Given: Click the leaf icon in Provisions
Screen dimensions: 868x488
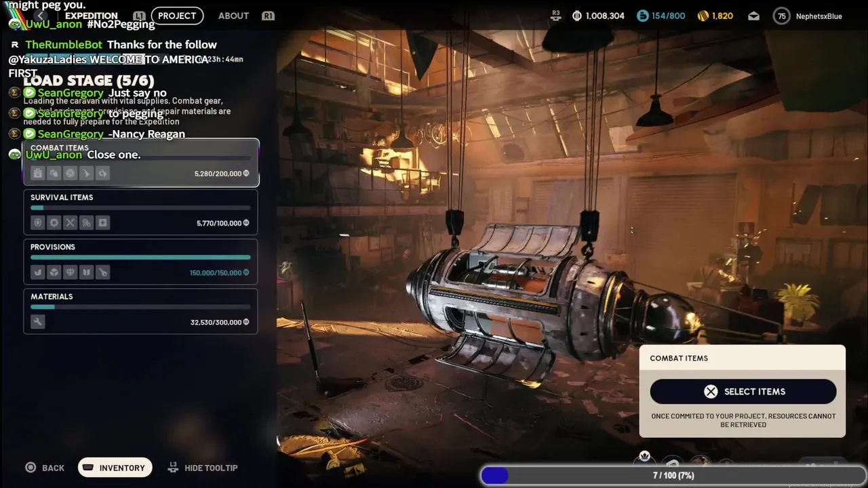Looking at the screenshot, I should point(38,272).
